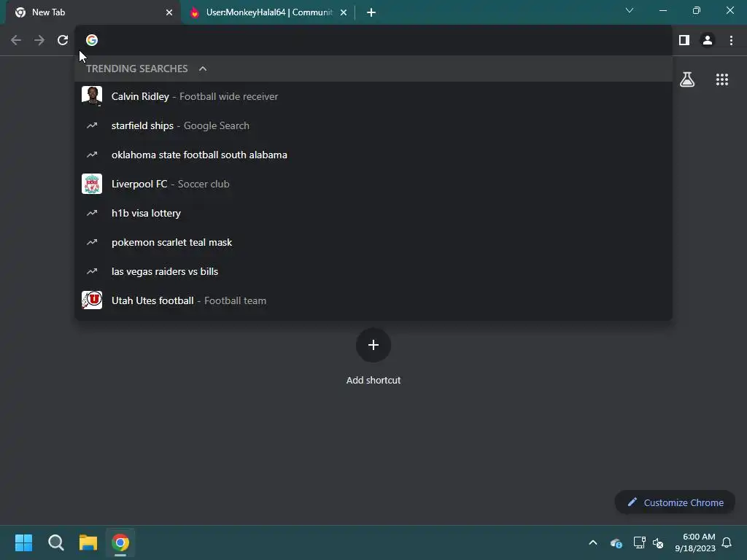
Task: Choose the h1b visa lottery suggestion
Action: (373, 213)
